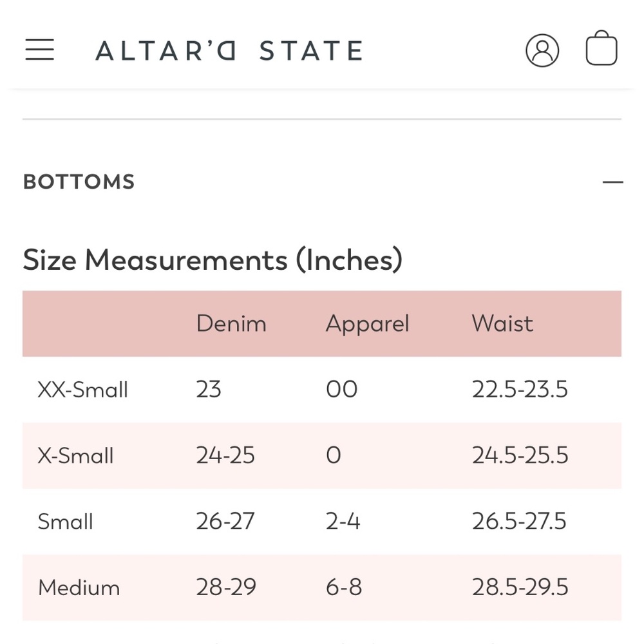The height and width of the screenshot is (644, 644).
Task: Collapse the Bottoms section with the minus icon
Action: [x=613, y=182]
